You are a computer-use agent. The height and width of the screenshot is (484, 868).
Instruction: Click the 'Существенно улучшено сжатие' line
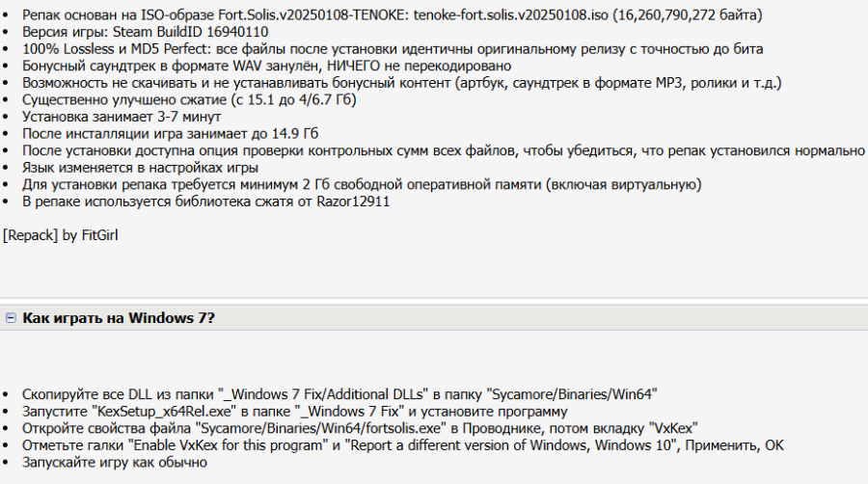tap(189, 100)
